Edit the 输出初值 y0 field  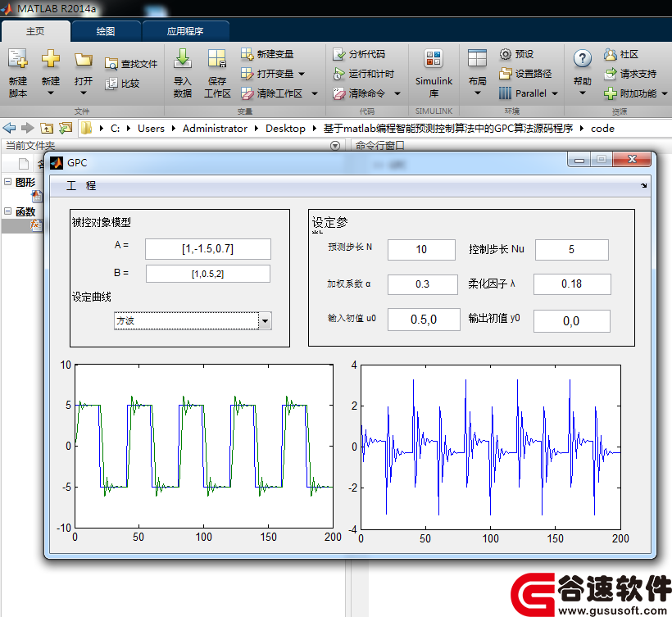pos(572,321)
